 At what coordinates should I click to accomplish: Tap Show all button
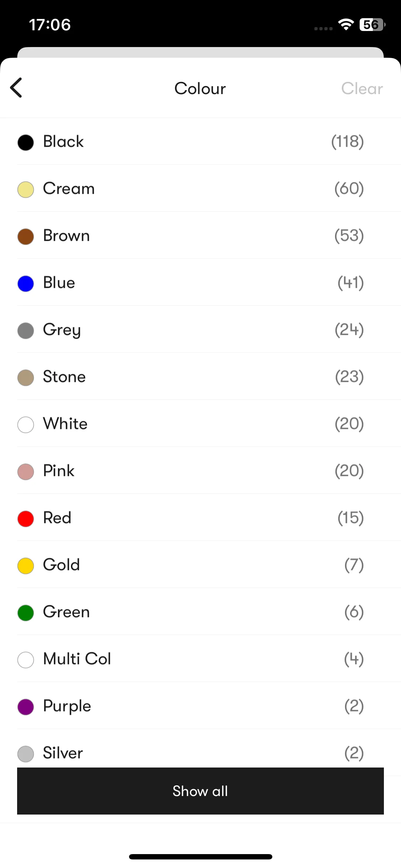click(x=200, y=791)
